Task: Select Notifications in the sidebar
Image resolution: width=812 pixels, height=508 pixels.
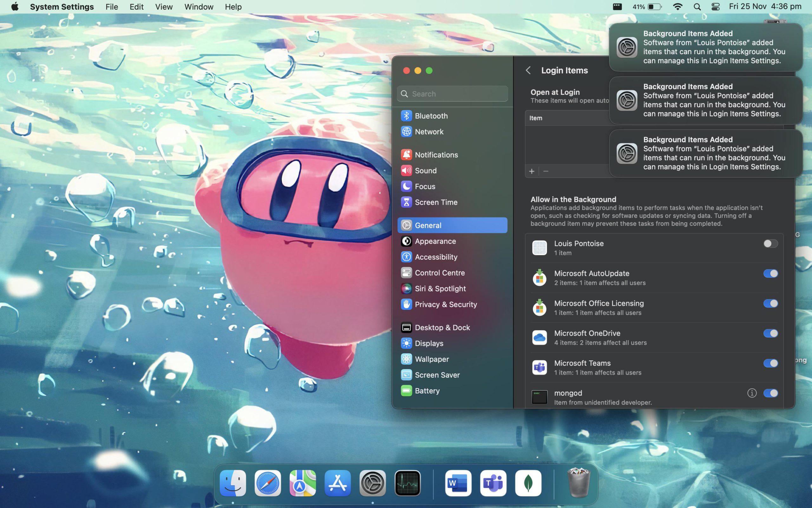Action: 452,155
